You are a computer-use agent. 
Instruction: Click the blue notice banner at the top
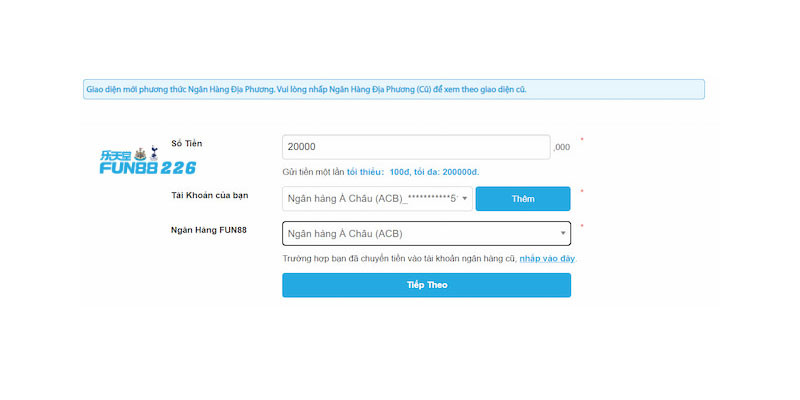coord(394,90)
